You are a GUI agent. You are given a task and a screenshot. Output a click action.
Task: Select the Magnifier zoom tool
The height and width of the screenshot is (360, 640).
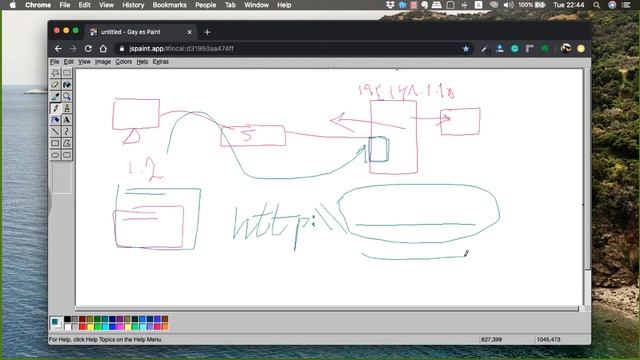pyautogui.click(x=67, y=96)
